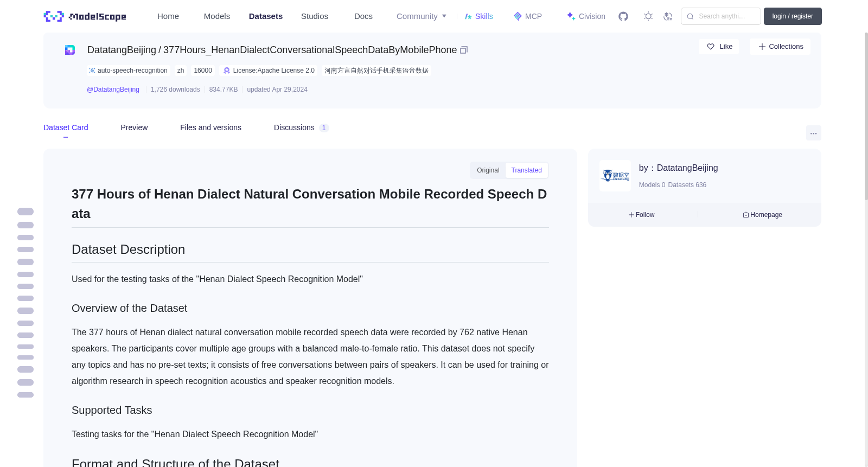Open the Datasets navigation item
The image size is (868, 467).
tap(266, 16)
